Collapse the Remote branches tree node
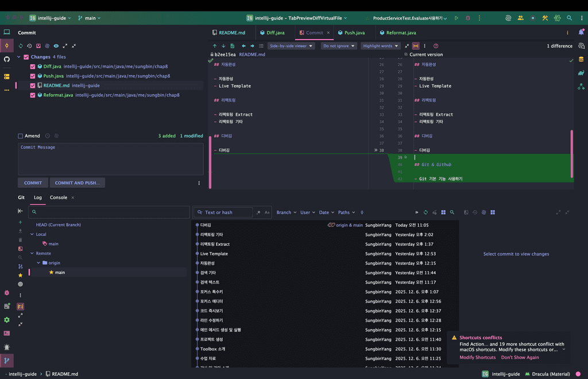 tap(32, 253)
